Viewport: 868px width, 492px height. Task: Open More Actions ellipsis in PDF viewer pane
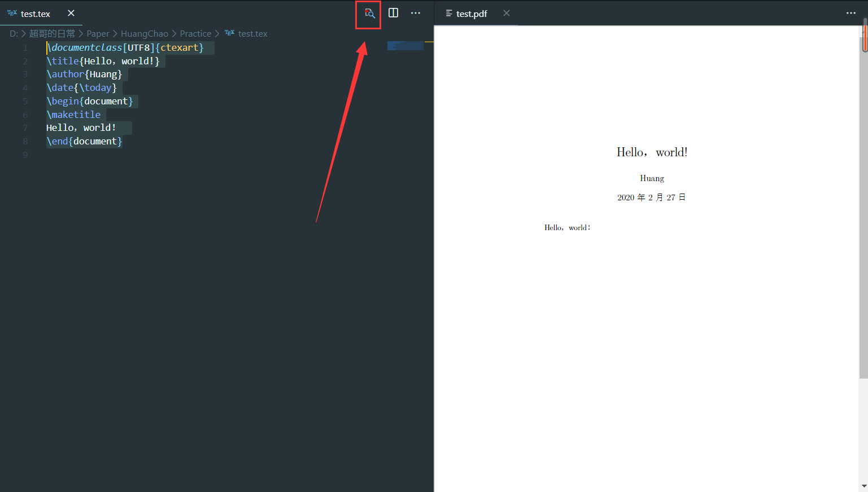[x=851, y=13]
